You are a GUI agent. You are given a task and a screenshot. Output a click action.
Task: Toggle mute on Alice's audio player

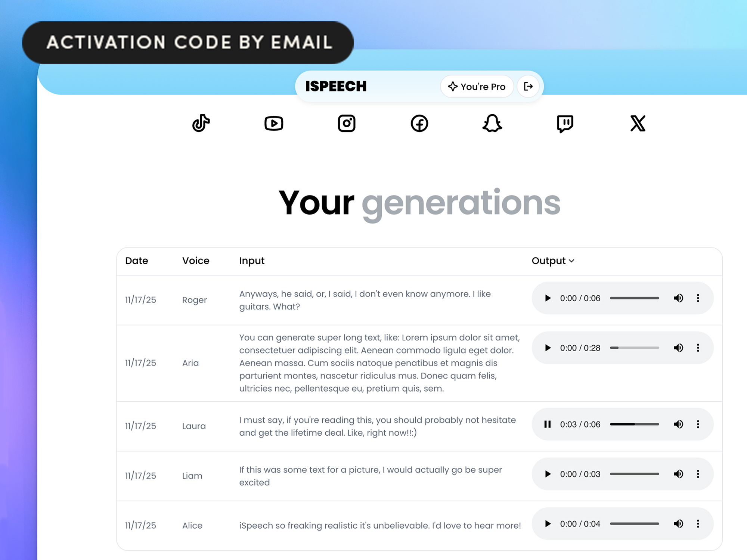(679, 524)
